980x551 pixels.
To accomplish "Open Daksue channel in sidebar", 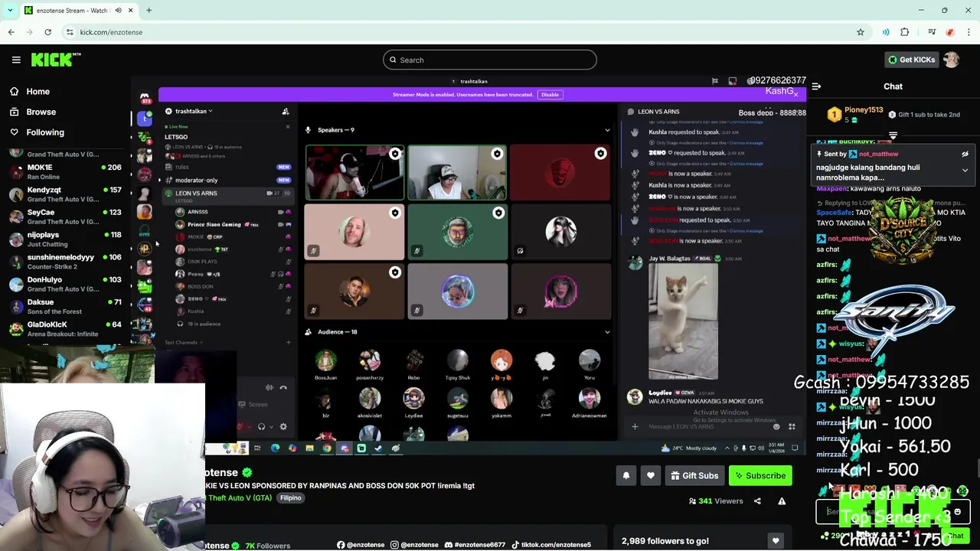I will (x=66, y=306).
